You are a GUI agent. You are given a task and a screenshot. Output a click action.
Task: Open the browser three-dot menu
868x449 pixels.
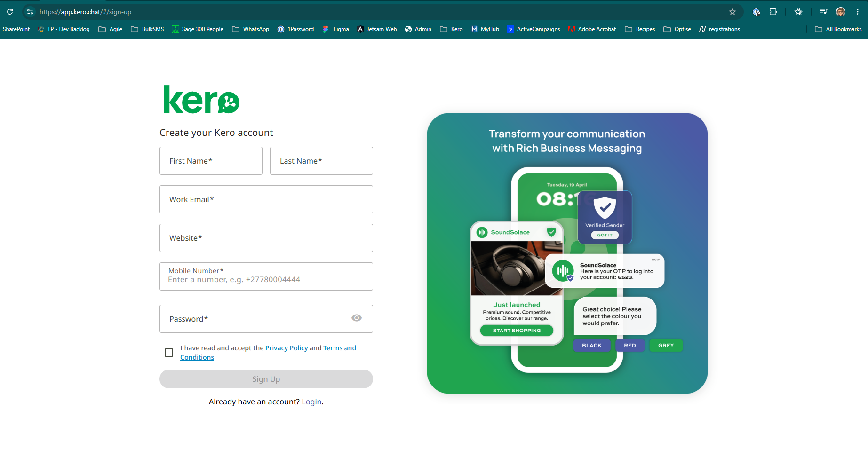click(x=858, y=12)
